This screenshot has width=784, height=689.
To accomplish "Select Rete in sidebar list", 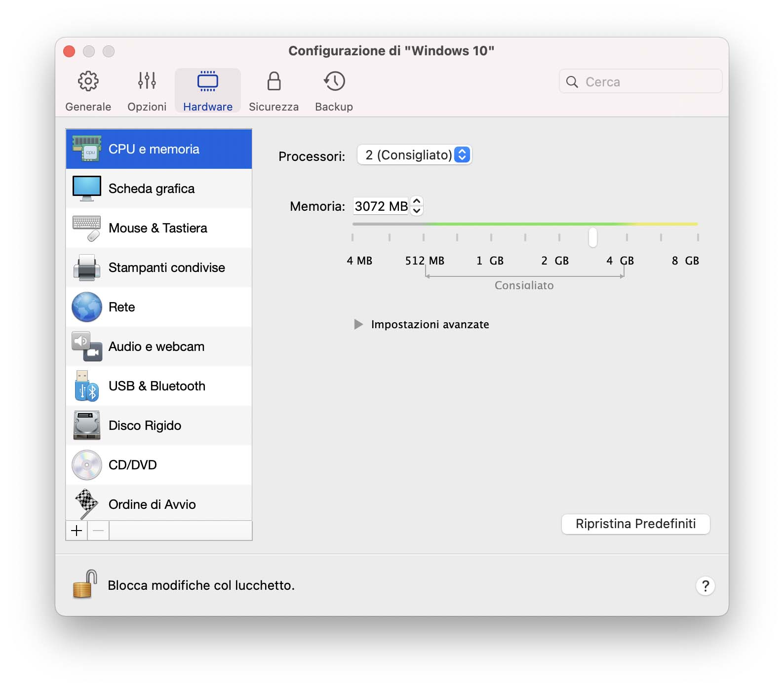I will [x=159, y=307].
